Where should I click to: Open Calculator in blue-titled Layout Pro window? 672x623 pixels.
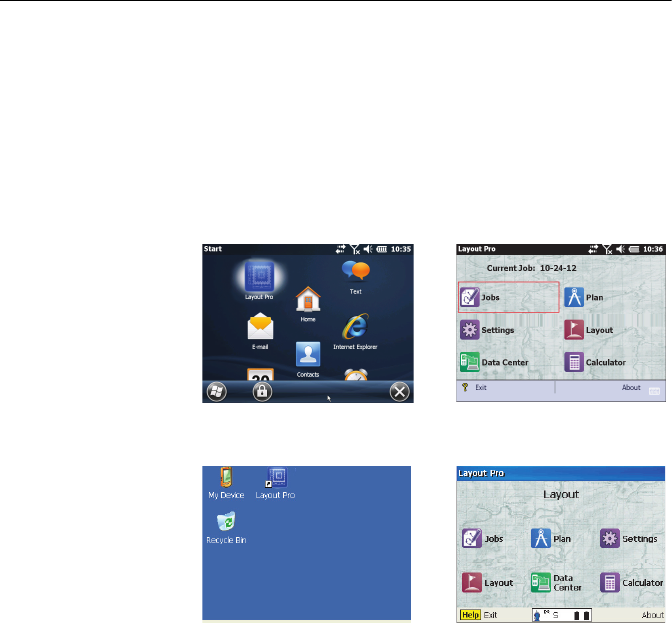tap(631, 583)
